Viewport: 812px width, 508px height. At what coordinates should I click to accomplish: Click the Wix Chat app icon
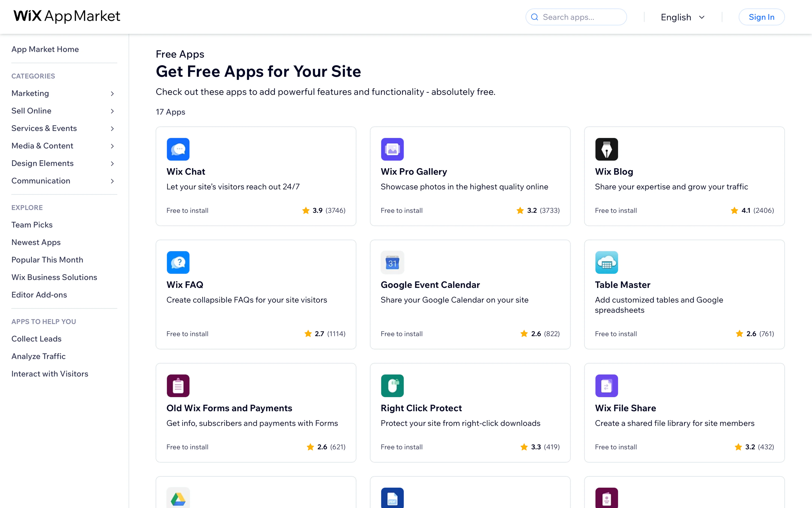[178, 149]
